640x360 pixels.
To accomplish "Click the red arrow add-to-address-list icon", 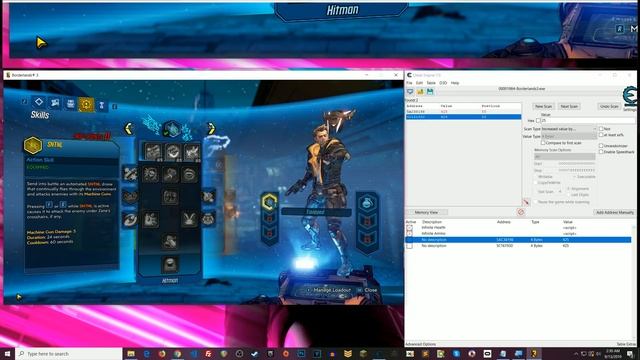I will (526, 202).
